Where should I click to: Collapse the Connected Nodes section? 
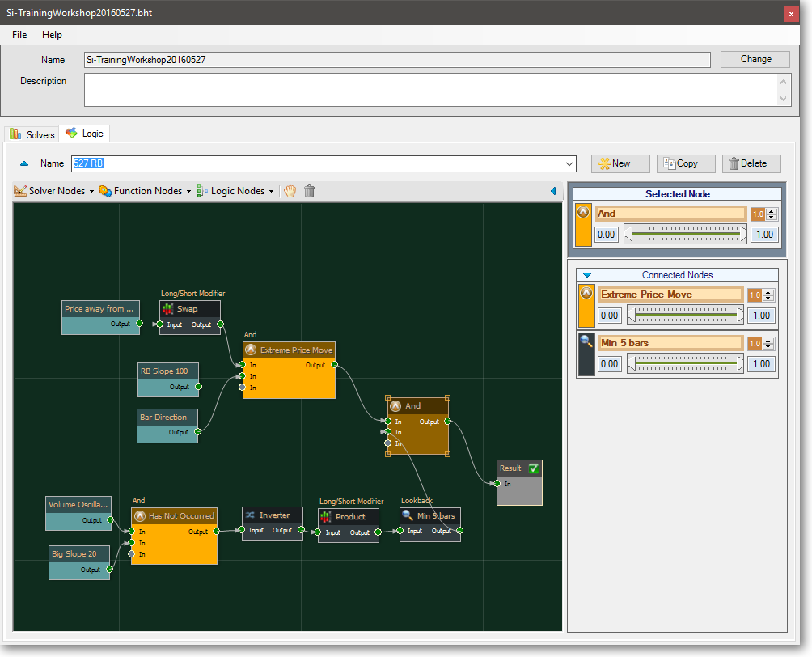(x=588, y=275)
